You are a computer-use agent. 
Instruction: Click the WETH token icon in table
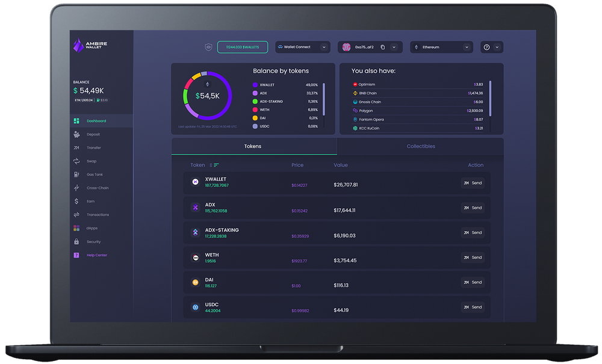tap(196, 258)
